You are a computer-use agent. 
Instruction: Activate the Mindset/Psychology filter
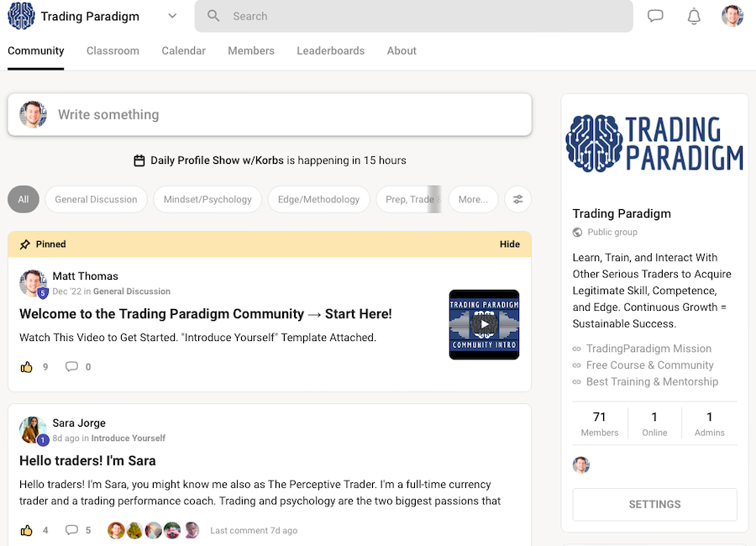tap(207, 199)
